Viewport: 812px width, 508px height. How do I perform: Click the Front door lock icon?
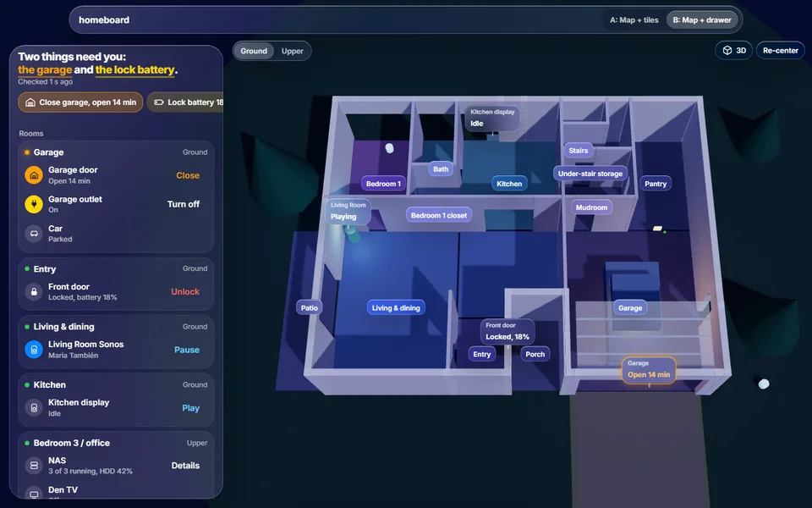[34, 291]
